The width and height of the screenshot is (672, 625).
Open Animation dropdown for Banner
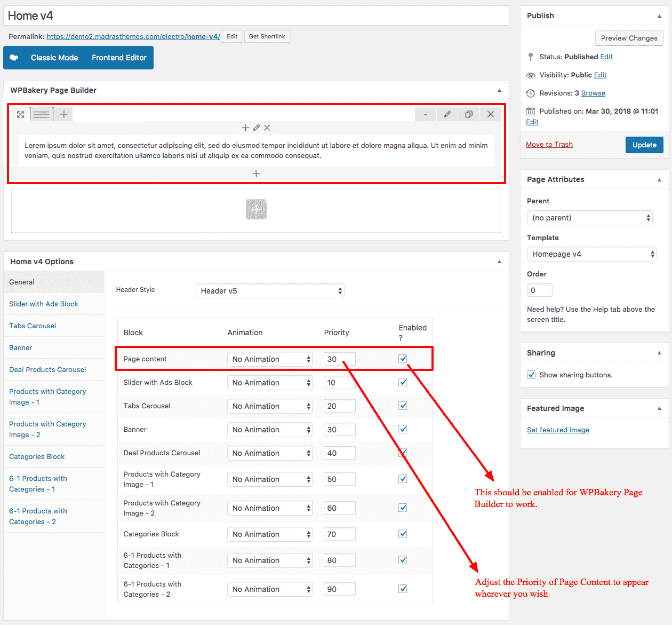pos(270,430)
